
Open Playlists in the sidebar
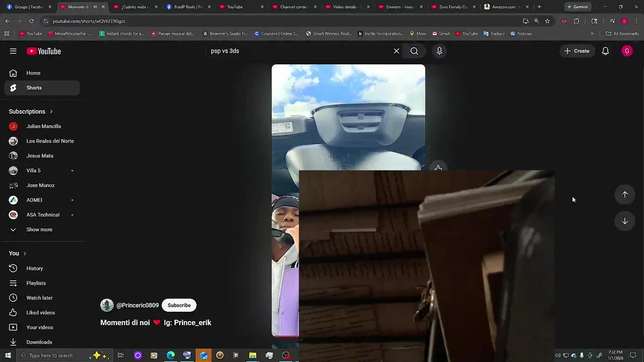(42, 283)
